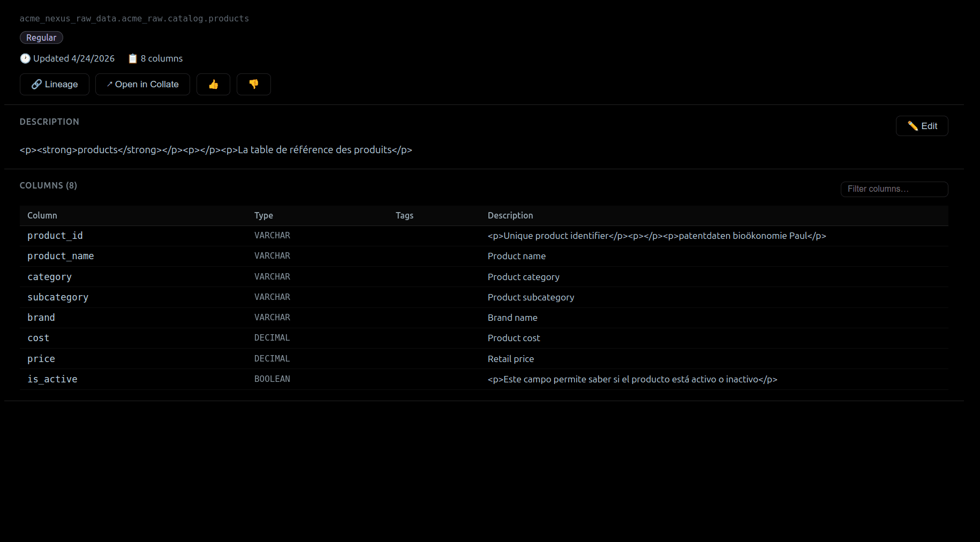
Task: Click the Product cost description cell
Action: [514, 338]
